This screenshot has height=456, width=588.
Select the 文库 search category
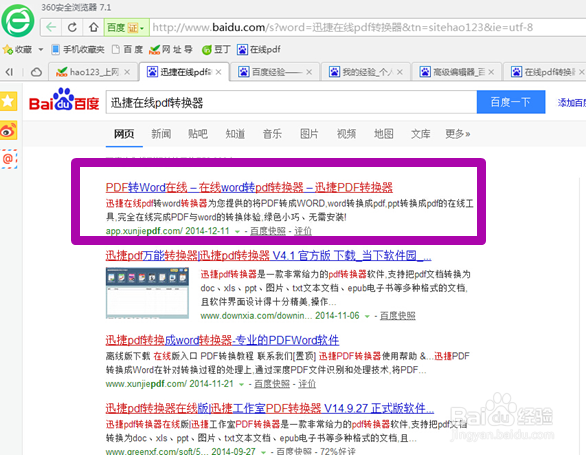421,134
